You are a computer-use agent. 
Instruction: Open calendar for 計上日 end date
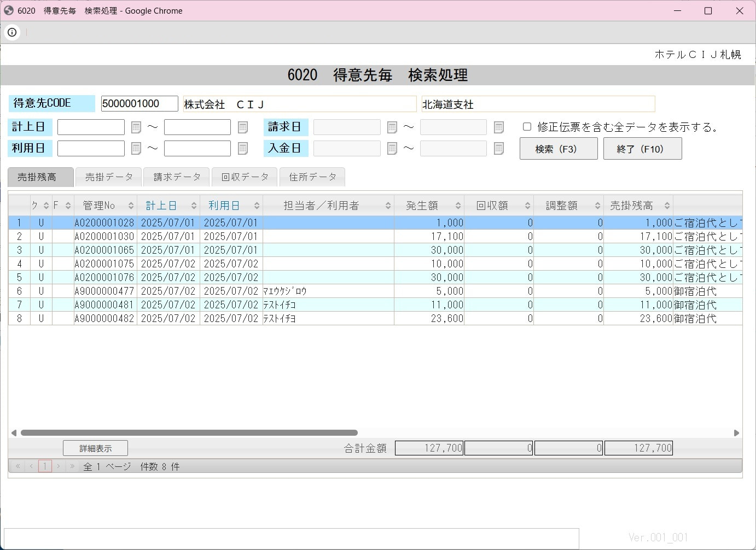pyautogui.click(x=243, y=127)
